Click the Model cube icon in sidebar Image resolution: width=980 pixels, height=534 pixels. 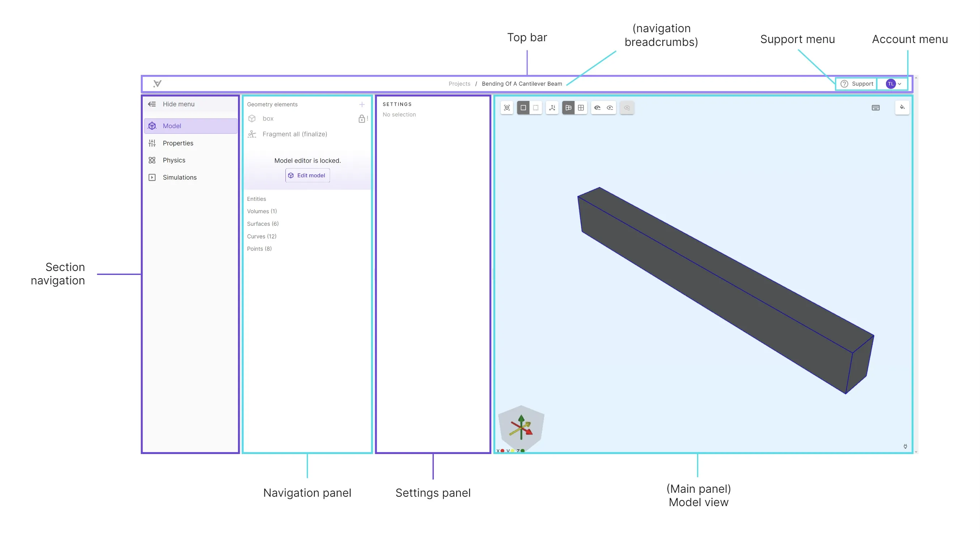(x=152, y=126)
